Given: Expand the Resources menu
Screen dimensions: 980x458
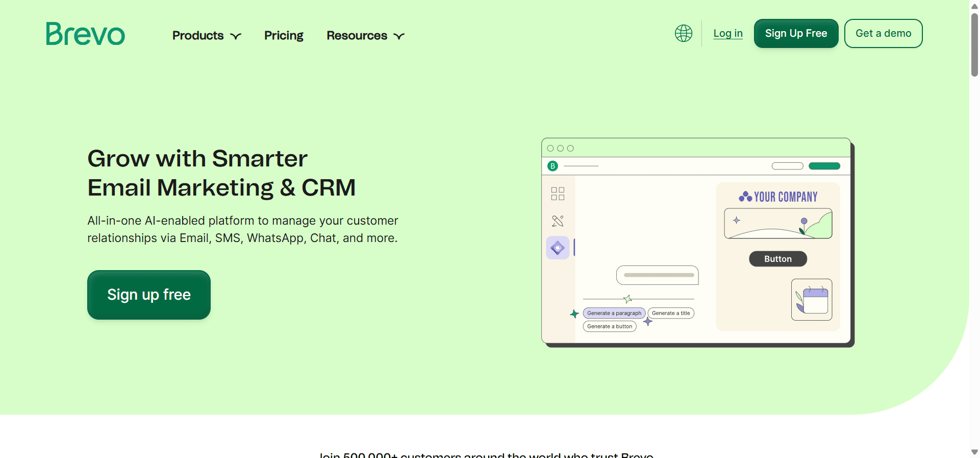Looking at the screenshot, I should click(365, 35).
